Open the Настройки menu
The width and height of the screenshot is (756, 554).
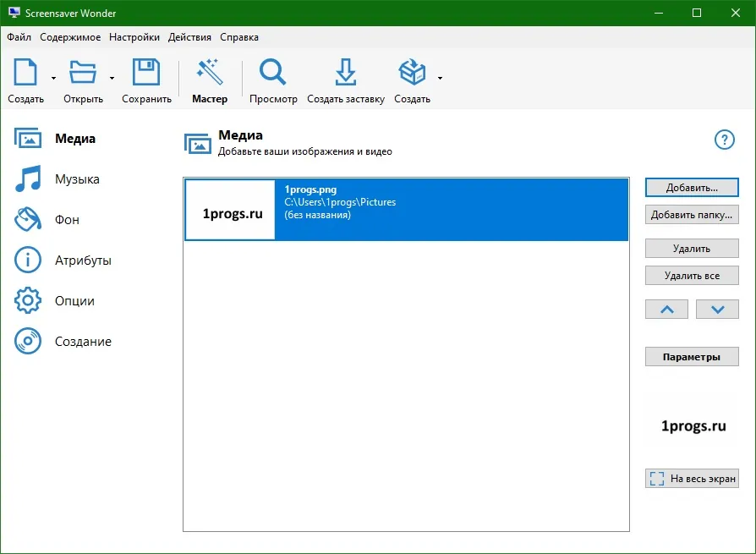point(134,37)
